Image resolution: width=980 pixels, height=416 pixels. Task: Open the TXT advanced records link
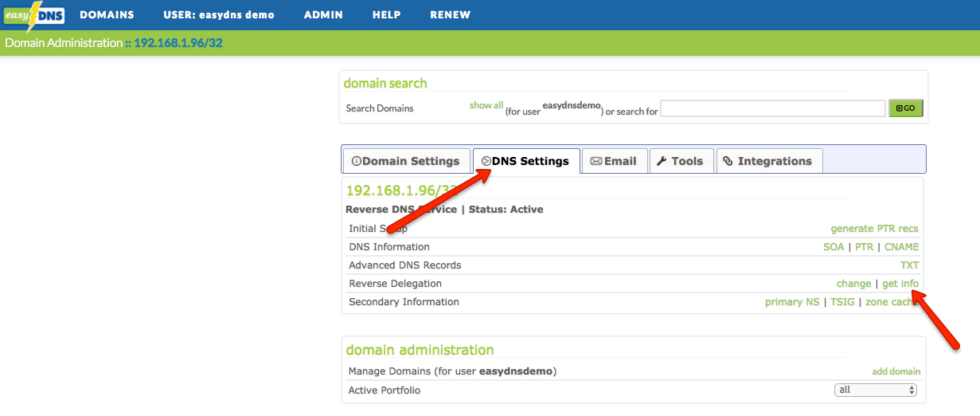[x=909, y=265]
